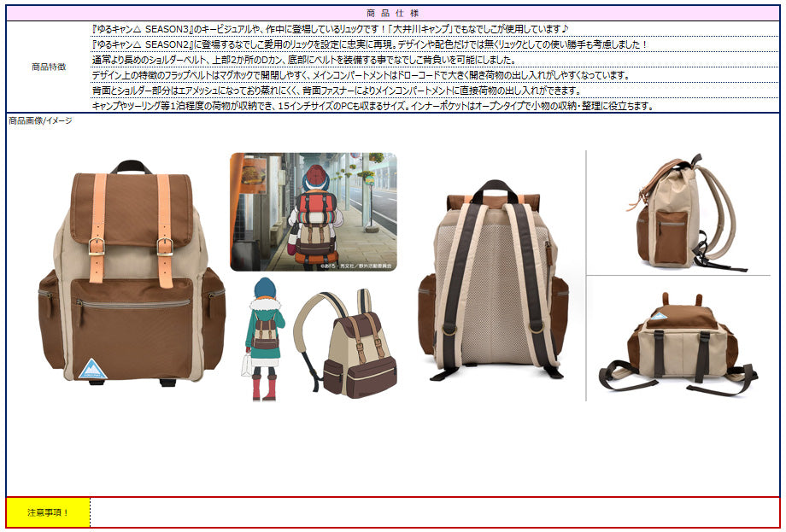
Task: Click the character illustration in green coat
Action: click(265, 337)
